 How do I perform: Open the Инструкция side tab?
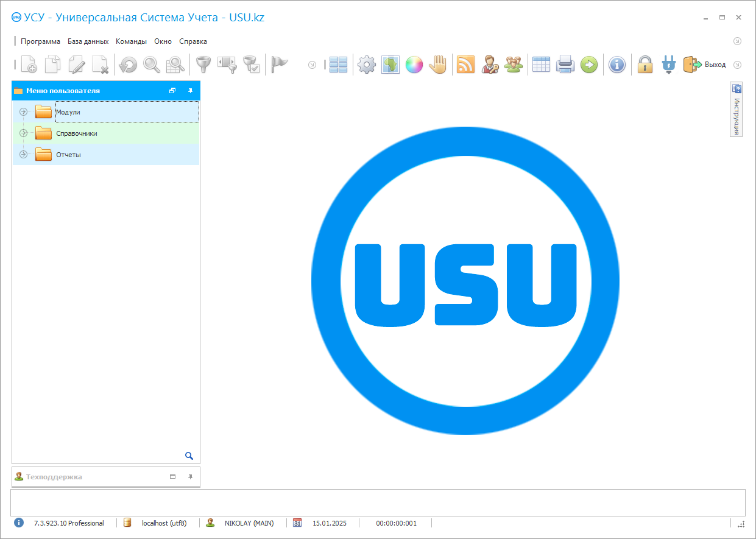[736, 110]
